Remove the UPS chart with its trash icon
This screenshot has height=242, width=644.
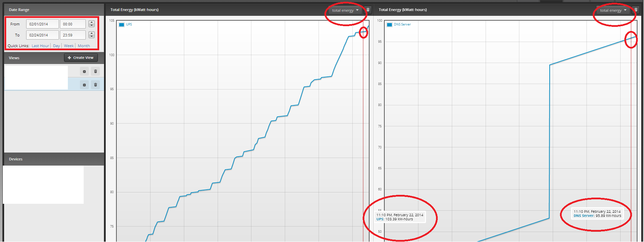pos(368,10)
